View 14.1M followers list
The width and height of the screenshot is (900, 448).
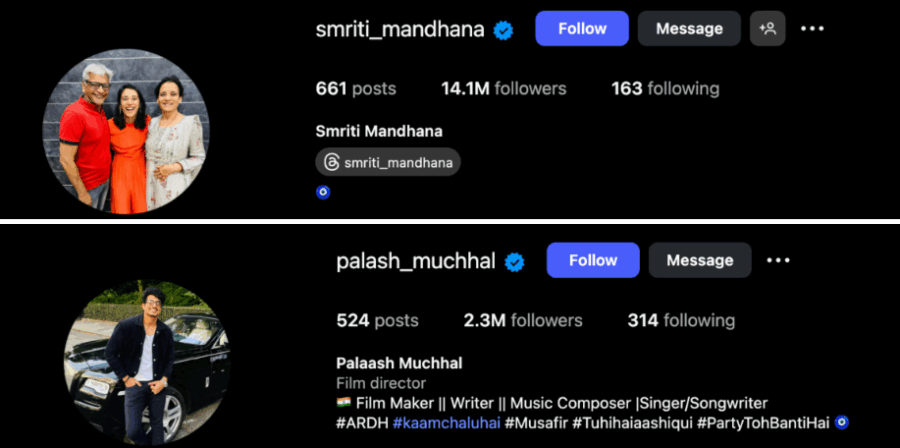503,89
